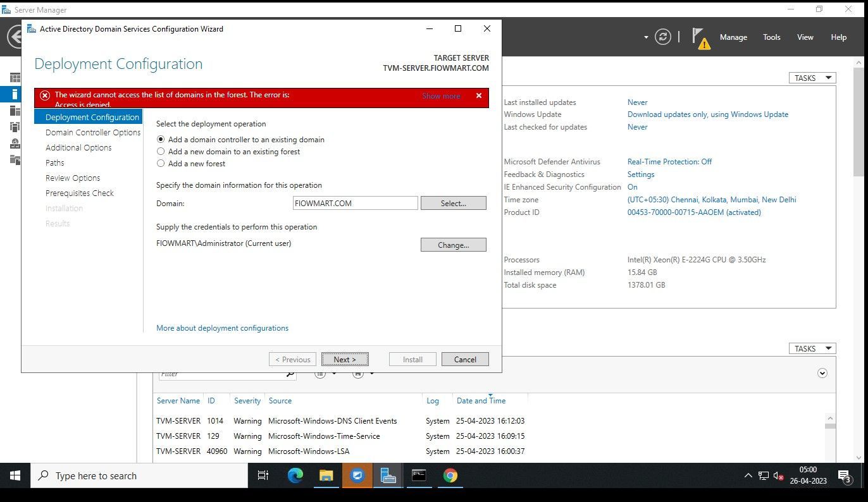Sort events by Severity column
The image size is (868, 502).
point(247,401)
